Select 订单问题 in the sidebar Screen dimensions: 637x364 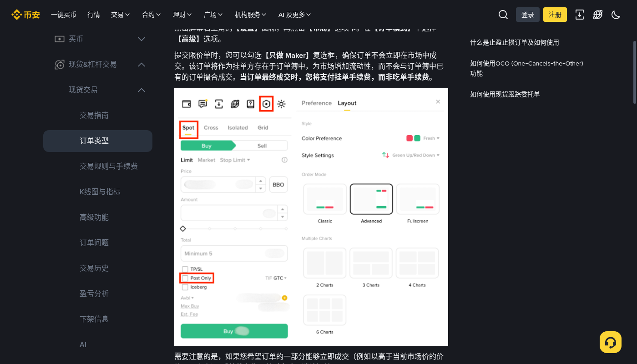[98, 243]
